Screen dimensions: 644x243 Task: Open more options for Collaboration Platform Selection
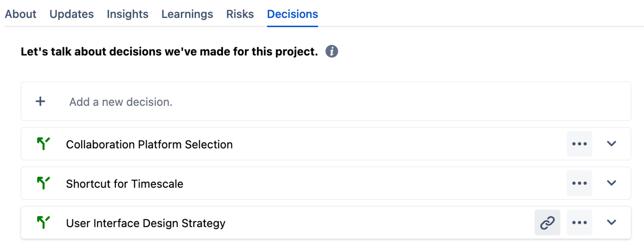tap(579, 144)
